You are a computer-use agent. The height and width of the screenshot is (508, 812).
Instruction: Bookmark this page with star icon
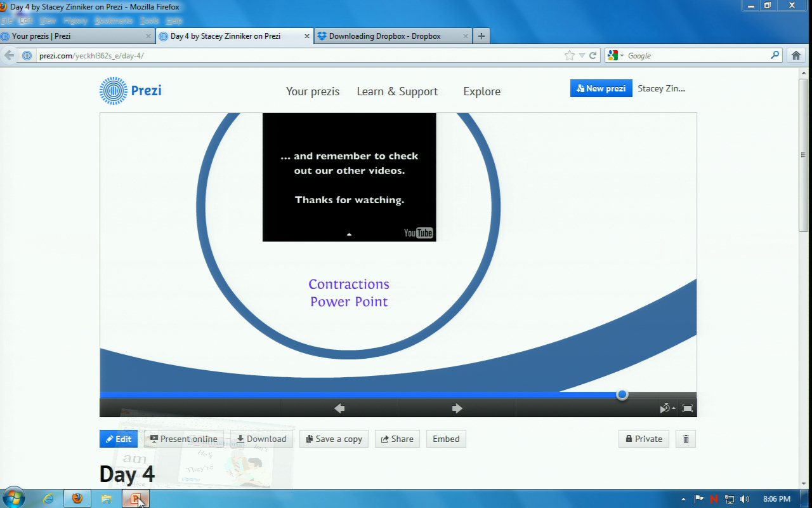(570, 55)
